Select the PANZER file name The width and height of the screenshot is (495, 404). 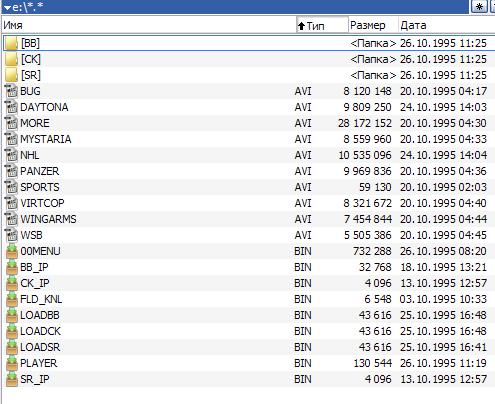(x=40, y=171)
